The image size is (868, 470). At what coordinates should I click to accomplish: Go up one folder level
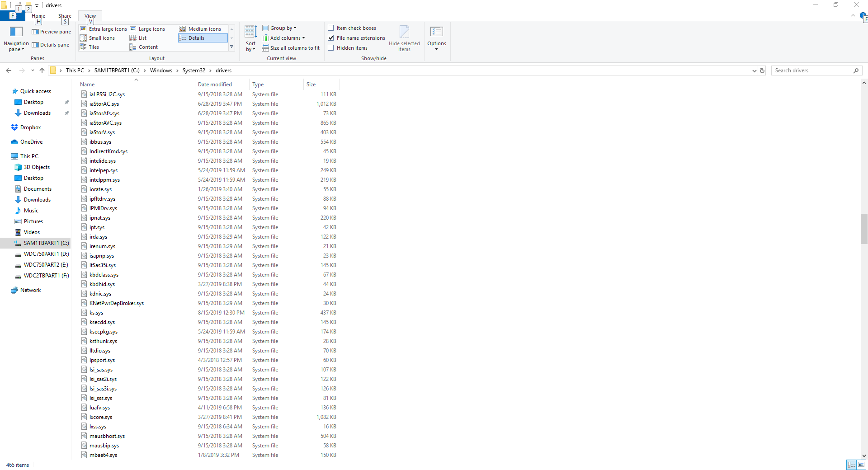pos(42,70)
